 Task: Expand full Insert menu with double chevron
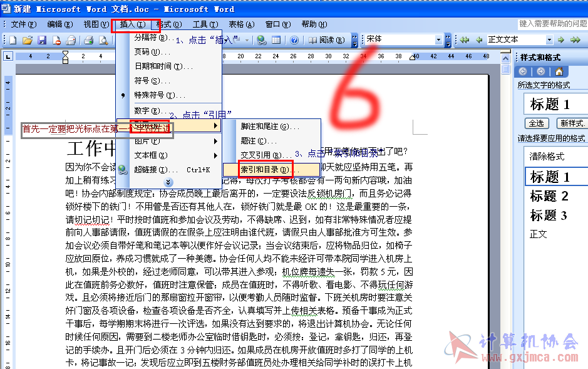coord(168,182)
